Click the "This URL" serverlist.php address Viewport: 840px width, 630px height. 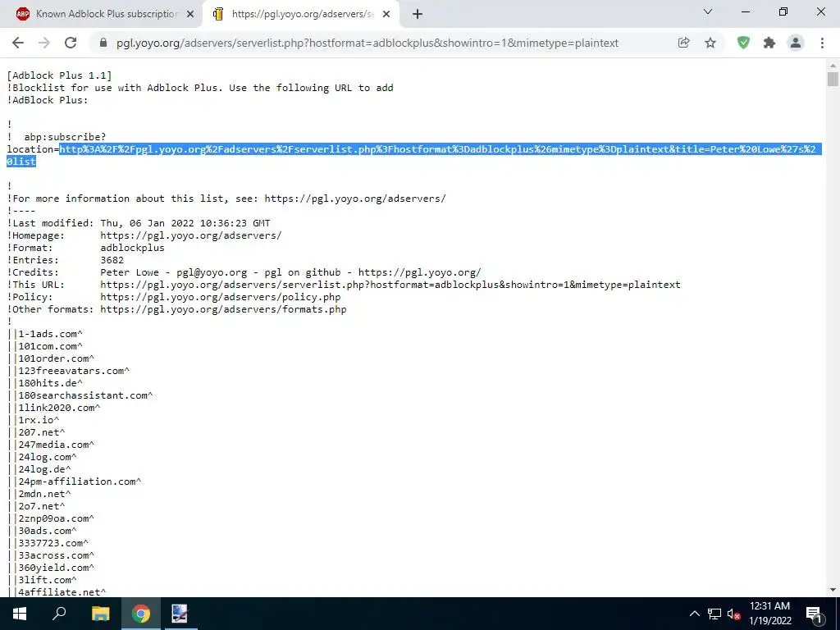pos(390,285)
